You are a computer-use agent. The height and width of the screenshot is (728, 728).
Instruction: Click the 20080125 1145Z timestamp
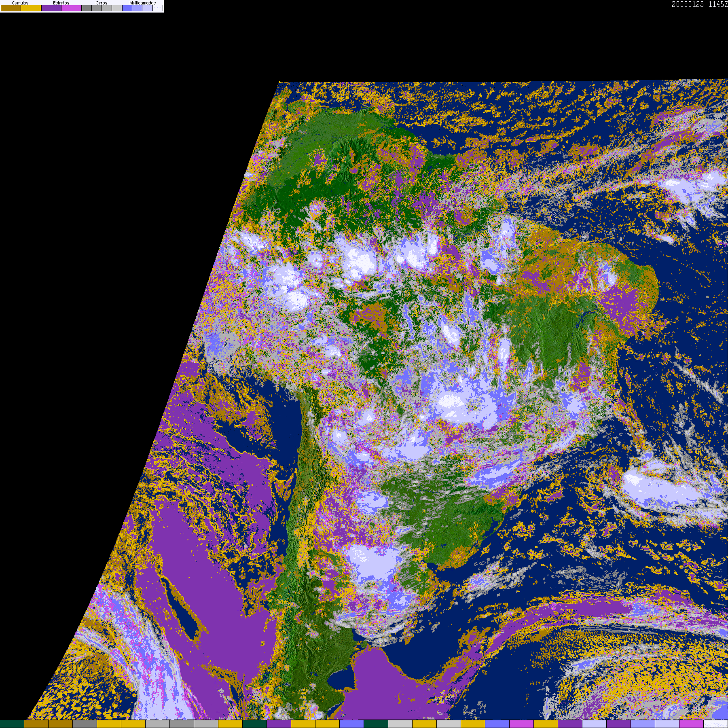[700, 4]
